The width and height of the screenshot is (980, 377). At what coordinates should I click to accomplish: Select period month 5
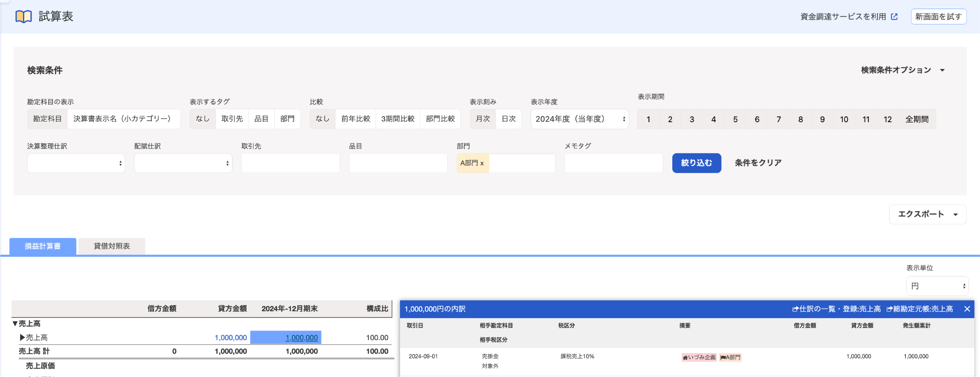pyautogui.click(x=735, y=119)
